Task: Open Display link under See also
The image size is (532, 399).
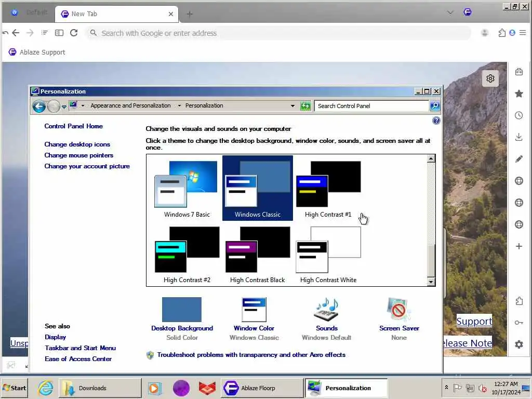Action: 55,337
